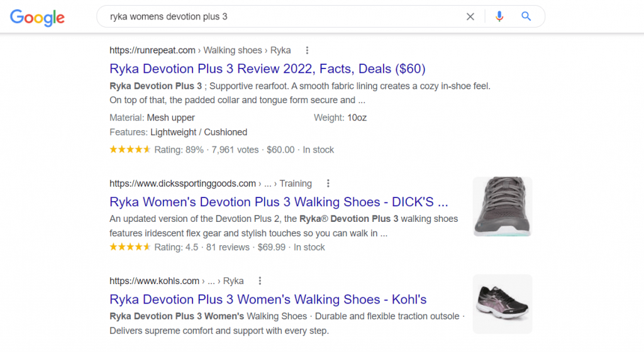Open the three-dot menu beside the dickssportinggoods.com result
The image size is (644, 352).
click(328, 184)
